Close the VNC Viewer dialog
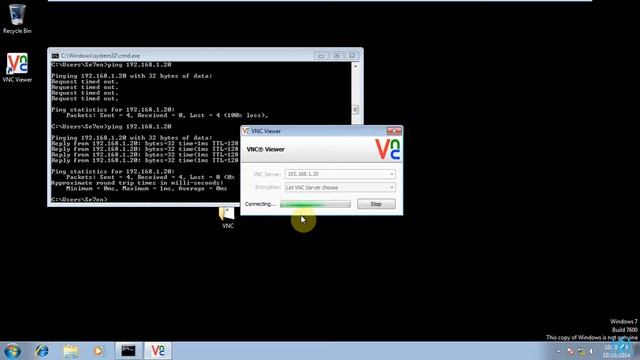The height and width of the screenshot is (360, 640). 394,131
